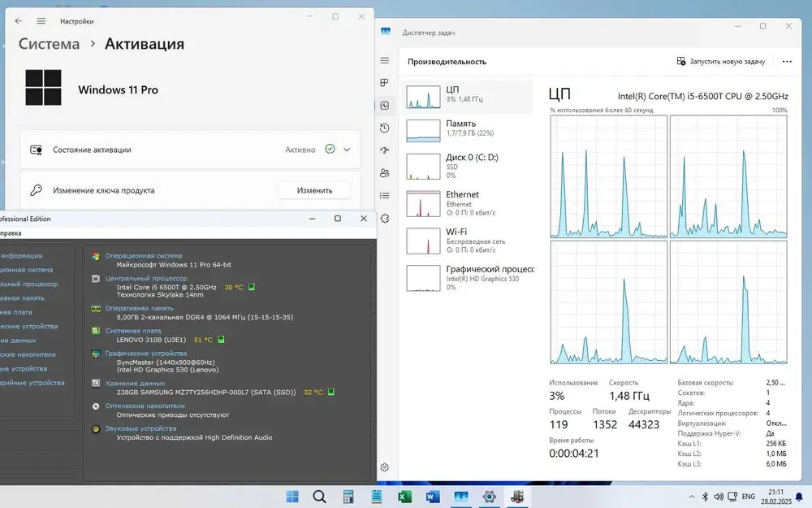Click uptime value 0:00:04:21
Screen dimensions: 812x508
point(574,453)
